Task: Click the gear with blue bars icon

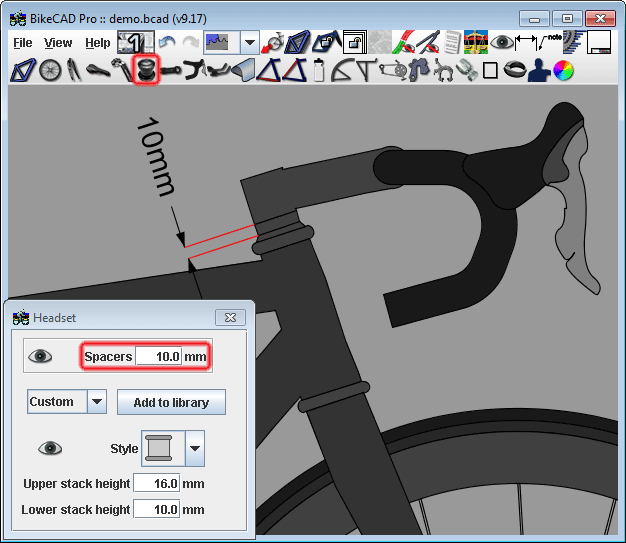Action: pyautogui.click(x=574, y=42)
